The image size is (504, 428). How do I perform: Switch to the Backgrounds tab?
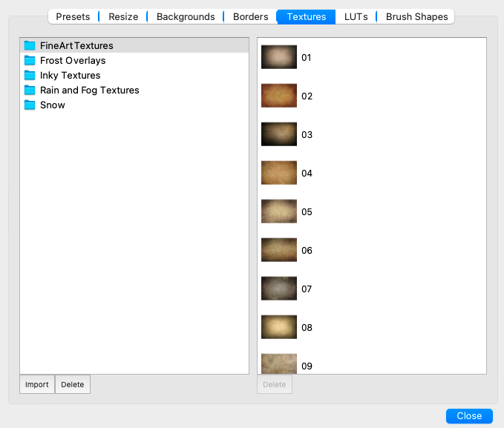click(186, 16)
